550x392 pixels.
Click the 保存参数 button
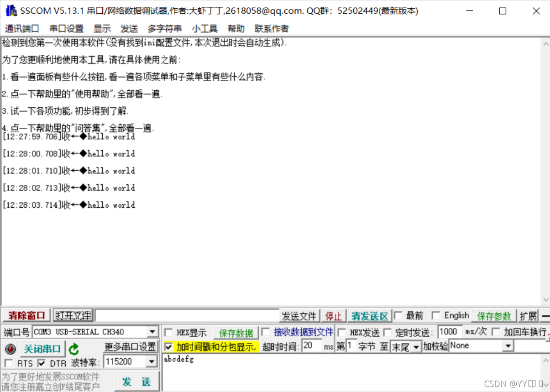coord(494,316)
